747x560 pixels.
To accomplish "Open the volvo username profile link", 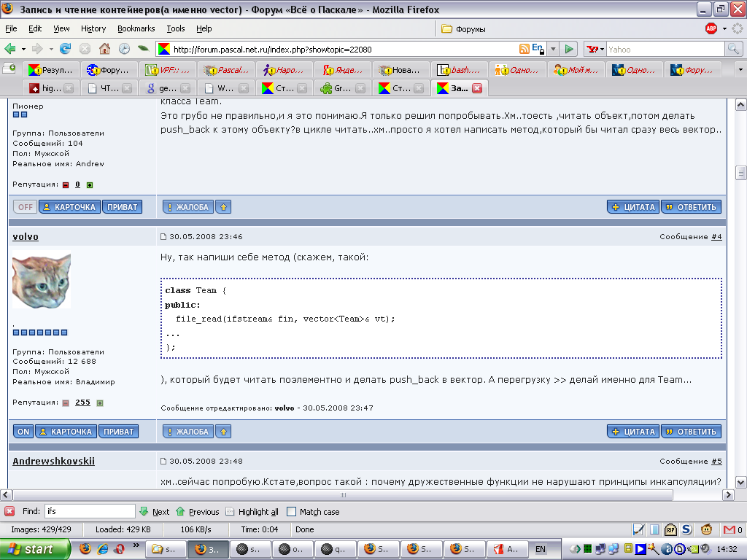I will point(26,237).
